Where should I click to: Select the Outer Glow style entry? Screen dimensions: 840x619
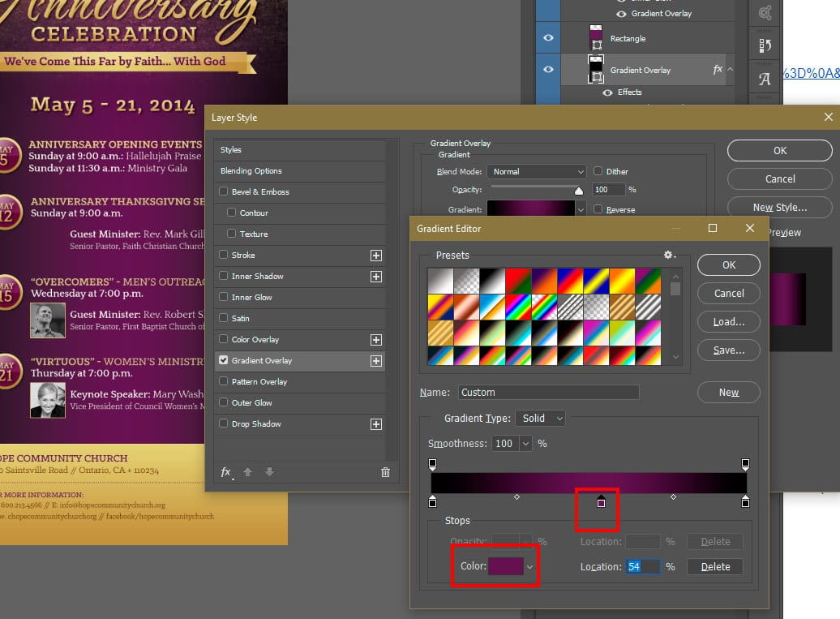[251, 402]
